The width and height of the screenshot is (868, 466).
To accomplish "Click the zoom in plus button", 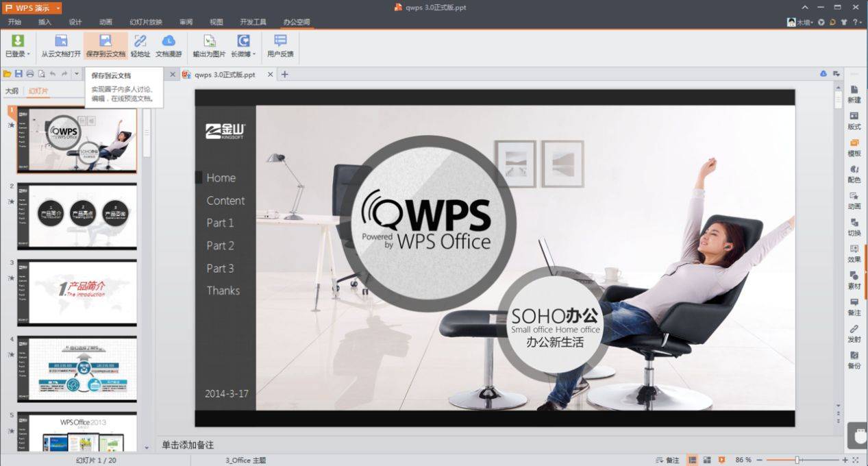I will pyautogui.click(x=845, y=460).
